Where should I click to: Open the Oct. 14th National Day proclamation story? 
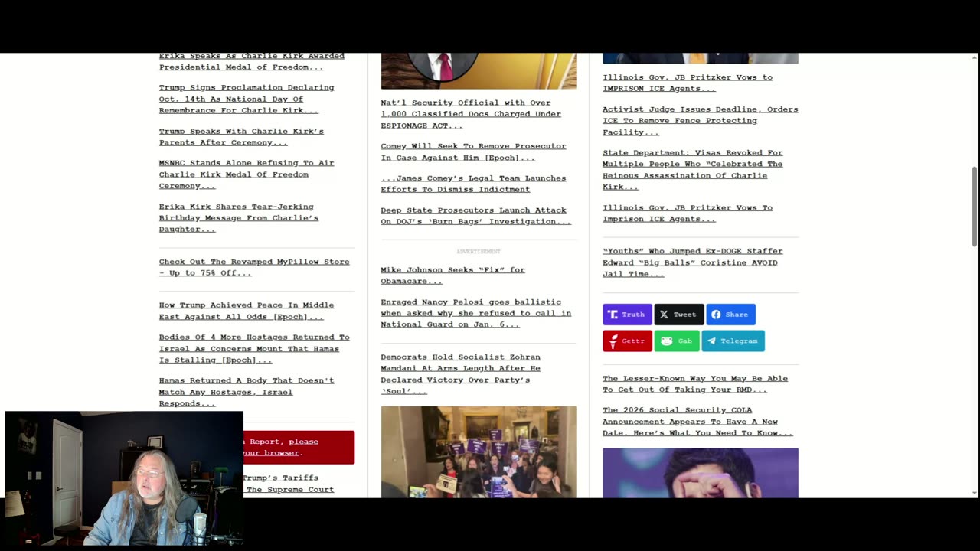pyautogui.click(x=246, y=99)
